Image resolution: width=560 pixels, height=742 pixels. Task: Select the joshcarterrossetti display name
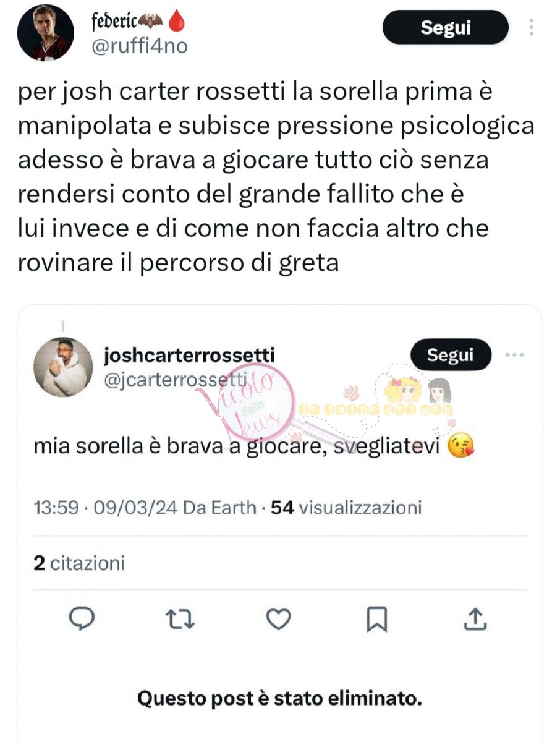[x=189, y=355]
